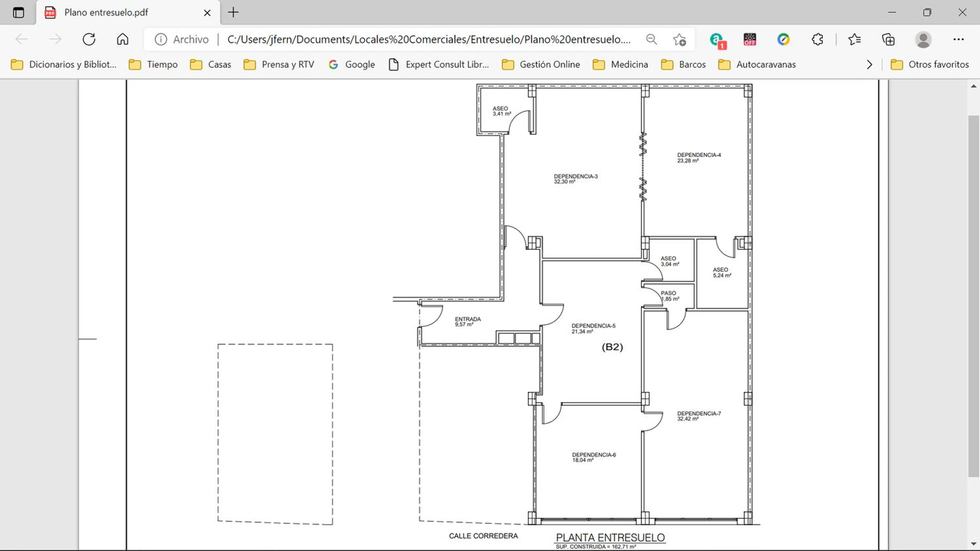Click the browser refresh button
This screenshot has width=980, height=551.
click(x=89, y=39)
